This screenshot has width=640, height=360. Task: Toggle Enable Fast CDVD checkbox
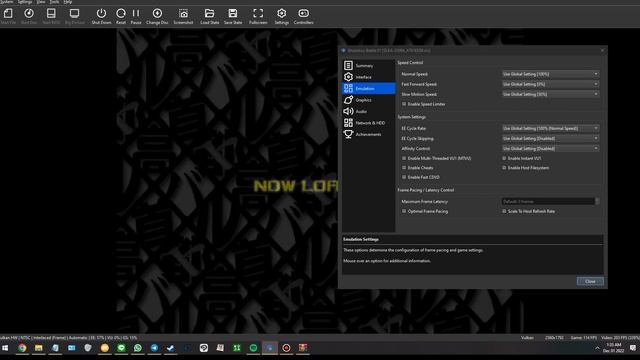click(x=404, y=177)
